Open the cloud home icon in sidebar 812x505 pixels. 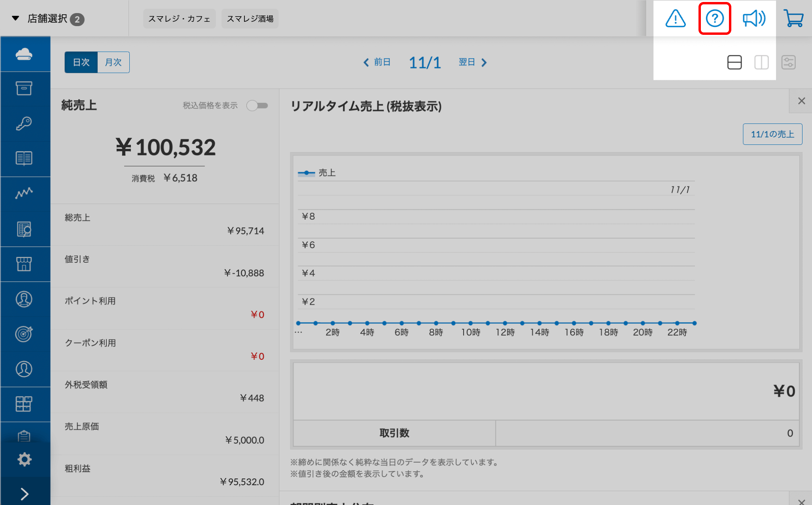tap(24, 54)
